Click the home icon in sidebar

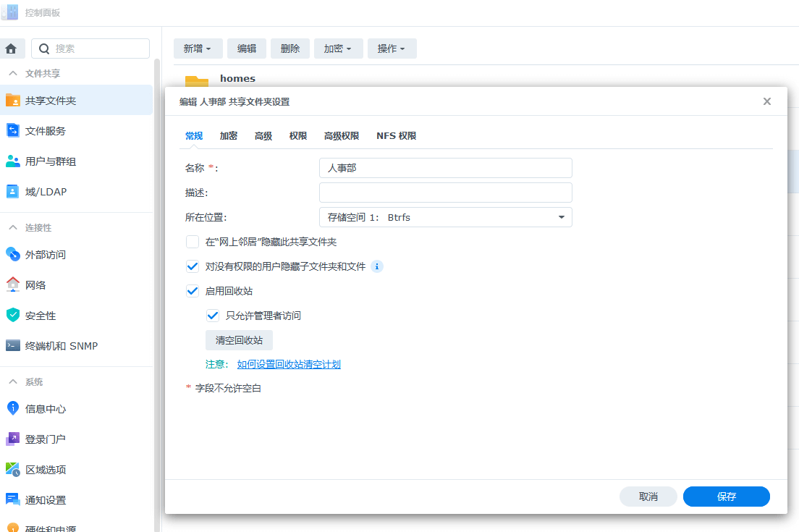[x=11, y=48]
